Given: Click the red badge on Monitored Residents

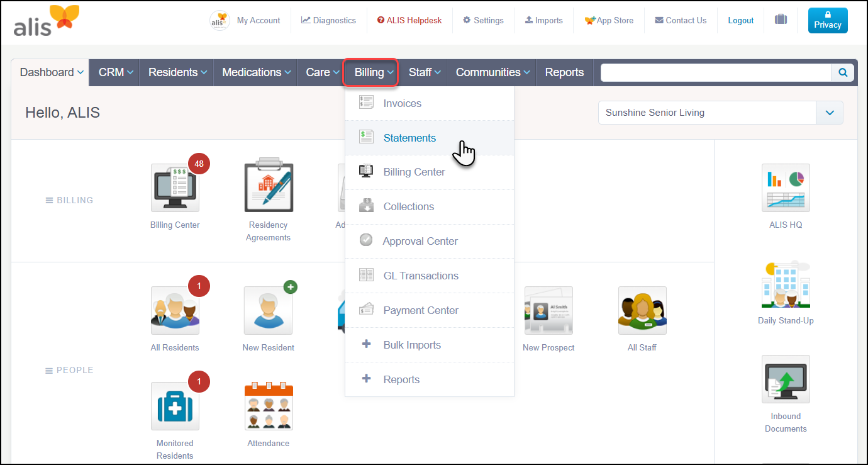Looking at the screenshot, I should coord(199,381).
